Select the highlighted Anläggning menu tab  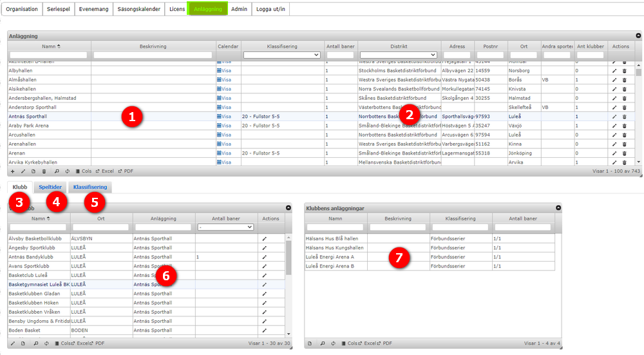208,9
